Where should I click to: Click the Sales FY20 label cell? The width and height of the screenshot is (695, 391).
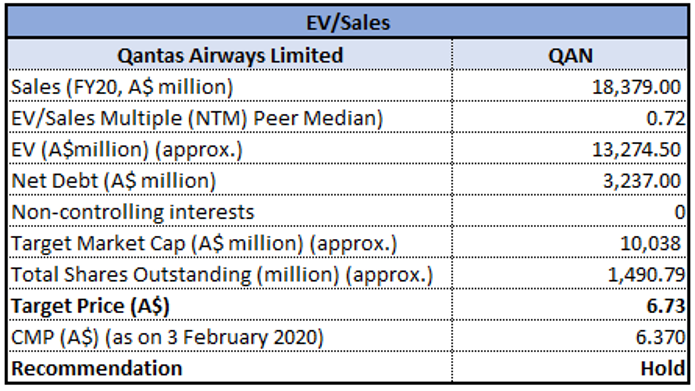click(x=230, y=86)
